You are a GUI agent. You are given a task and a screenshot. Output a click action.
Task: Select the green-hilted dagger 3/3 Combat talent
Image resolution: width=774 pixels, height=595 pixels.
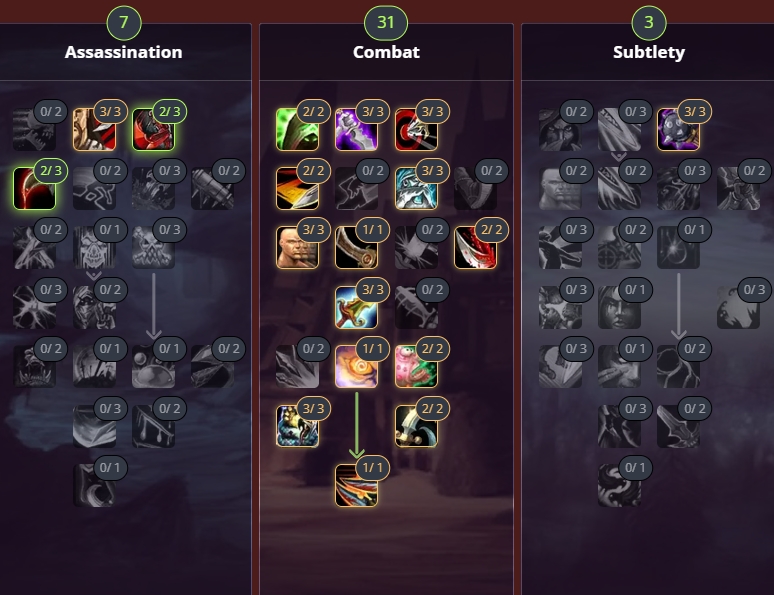coord(356,307)
